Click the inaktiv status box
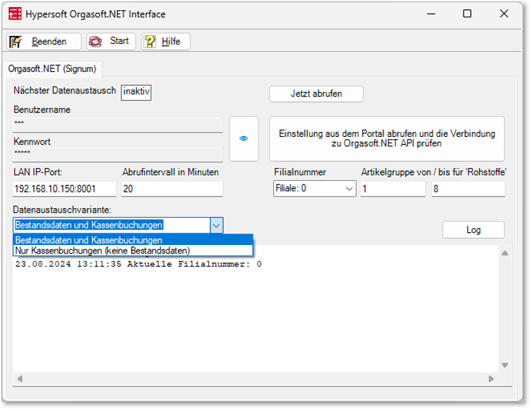The image size is (532, 410). coord(136,92)
